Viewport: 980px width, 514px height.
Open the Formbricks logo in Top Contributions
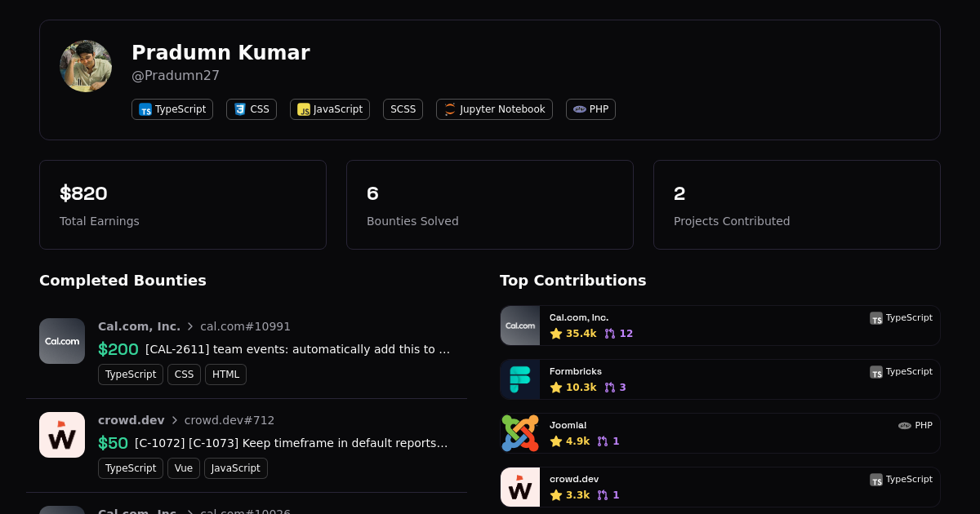click(520, 379)
